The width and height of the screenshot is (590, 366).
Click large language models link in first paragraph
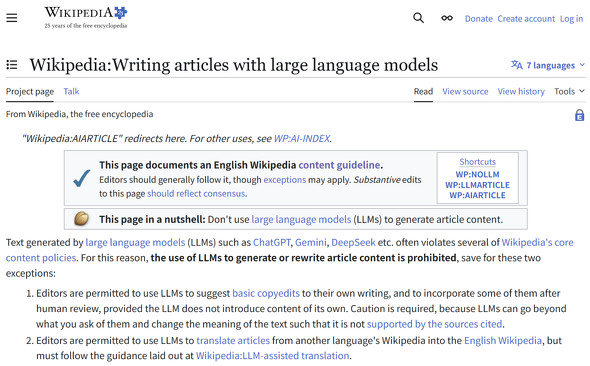click(135, 242)
